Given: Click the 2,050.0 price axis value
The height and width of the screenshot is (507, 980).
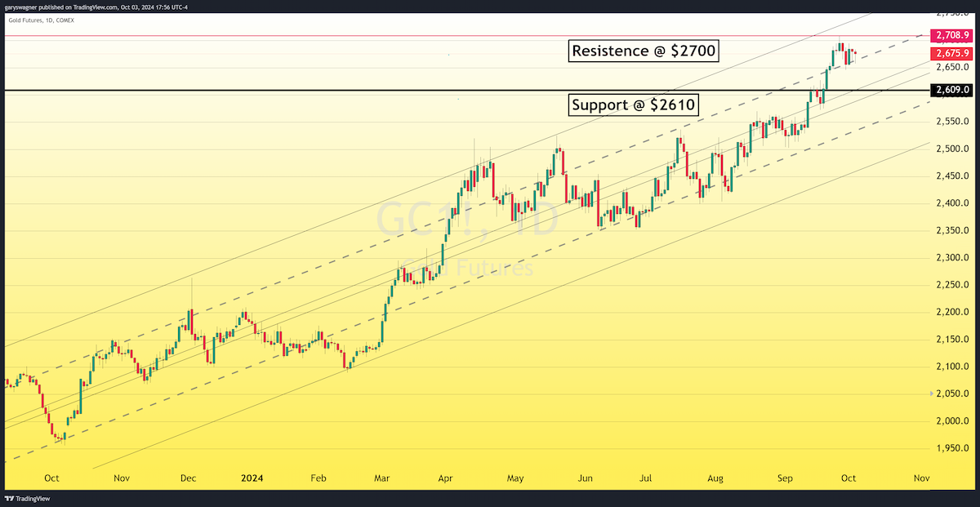Looking at the screenshot, I should [x=952, y=394].
